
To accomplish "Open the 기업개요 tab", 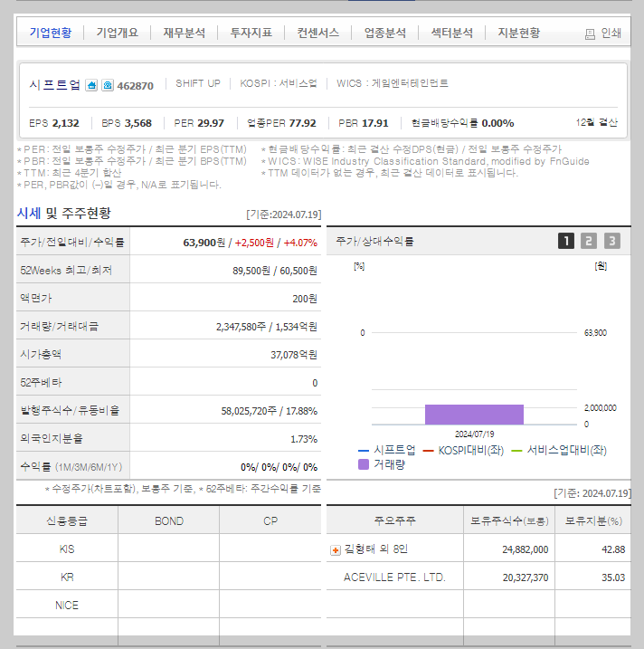I will pyautogui.click(x=118, y=33).
